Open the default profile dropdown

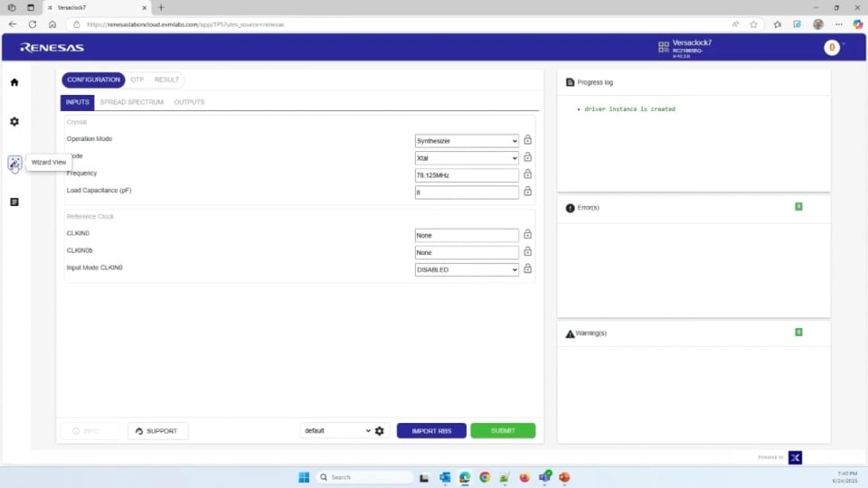click(337, 430)
